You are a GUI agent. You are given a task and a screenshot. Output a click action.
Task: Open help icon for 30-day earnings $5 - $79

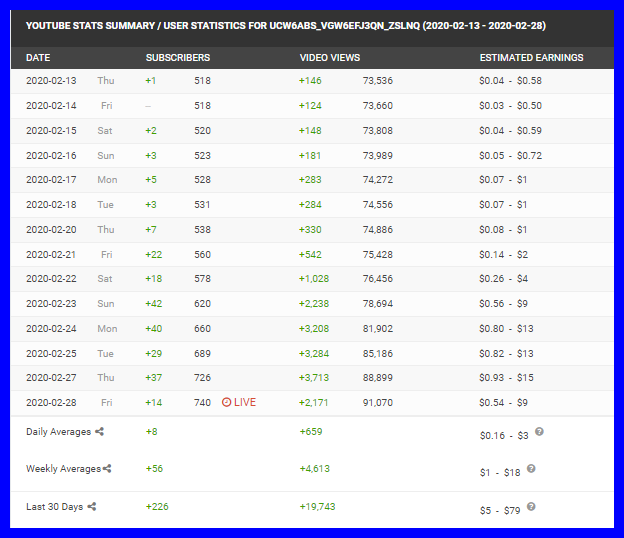pyautogui.click(x=531, y=507)
